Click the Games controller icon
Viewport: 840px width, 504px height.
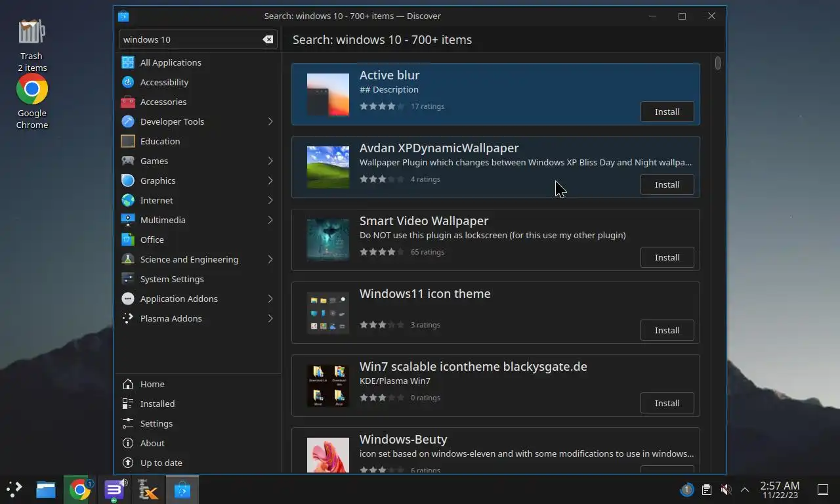(128, 161)
